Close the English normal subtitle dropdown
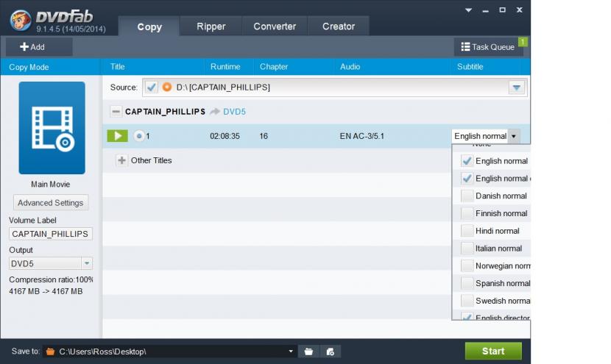Image resolution: width=611 pixels, height=364 pixels. point(514,136)
